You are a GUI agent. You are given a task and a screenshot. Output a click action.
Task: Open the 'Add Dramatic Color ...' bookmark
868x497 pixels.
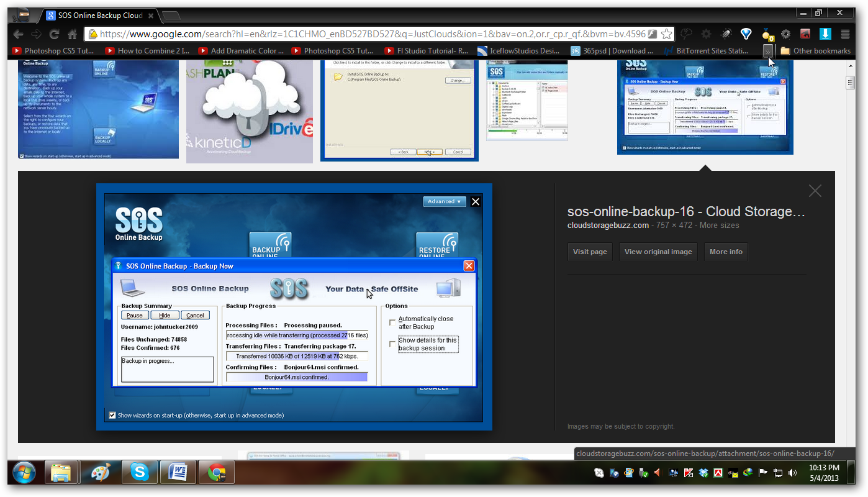pyautogui.click(x=241, y=51)
